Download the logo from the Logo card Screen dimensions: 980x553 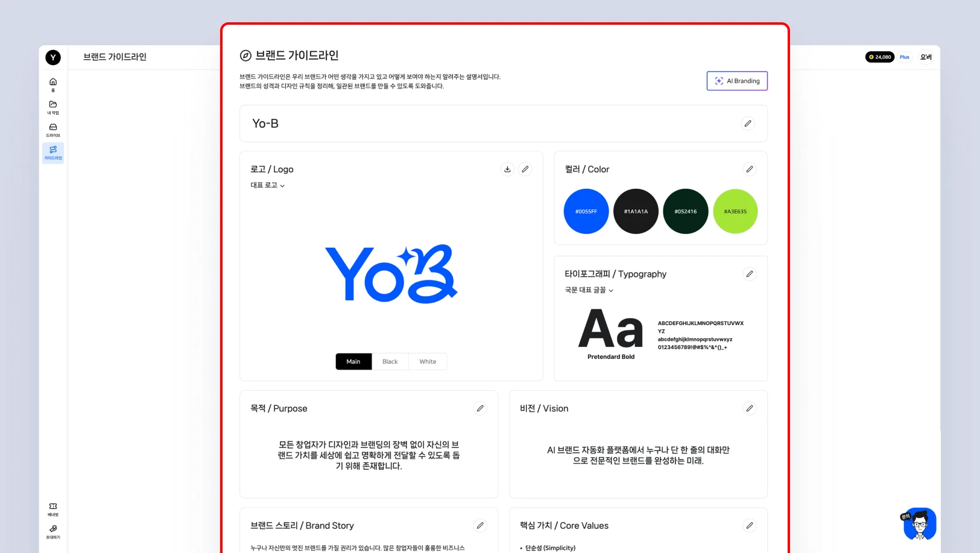pos(507,169)
